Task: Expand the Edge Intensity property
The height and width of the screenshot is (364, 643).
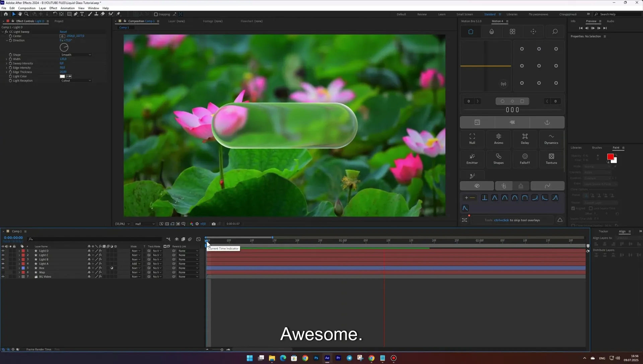Action: 6,68
